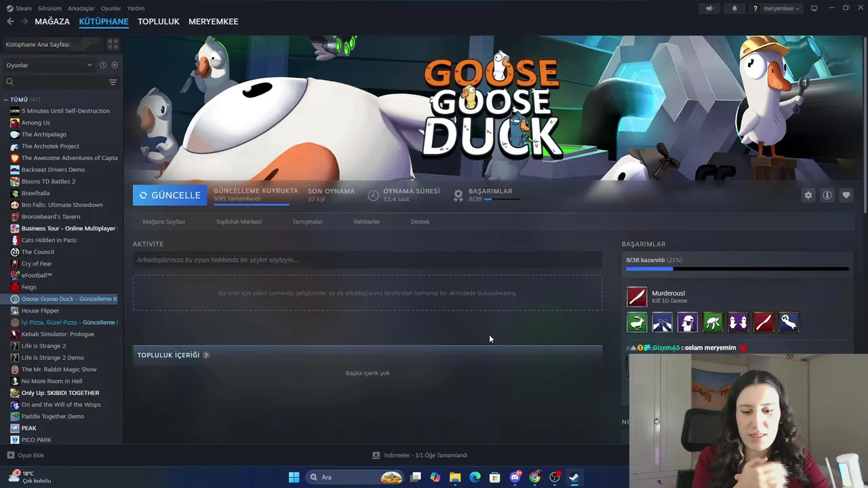This screenshot has height=488, width=868.
Task: Click the Goose Goose Duck settings gear
Action: 808,195
